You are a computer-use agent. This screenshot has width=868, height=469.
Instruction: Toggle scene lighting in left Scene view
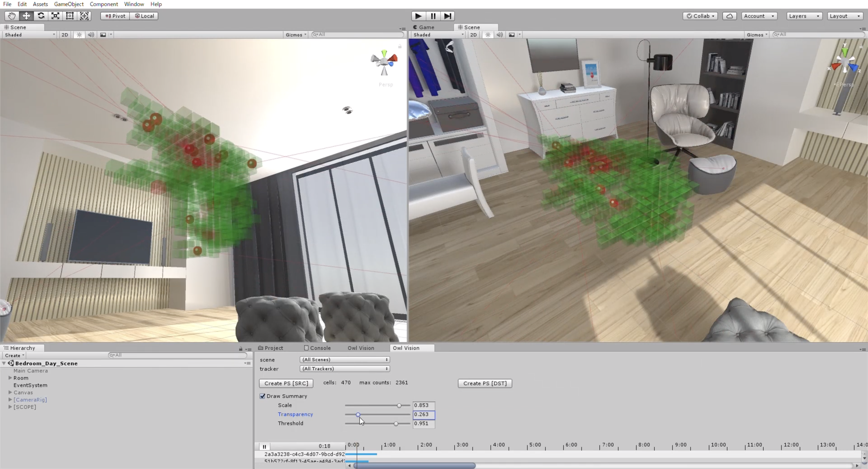(x=79, y=35)
